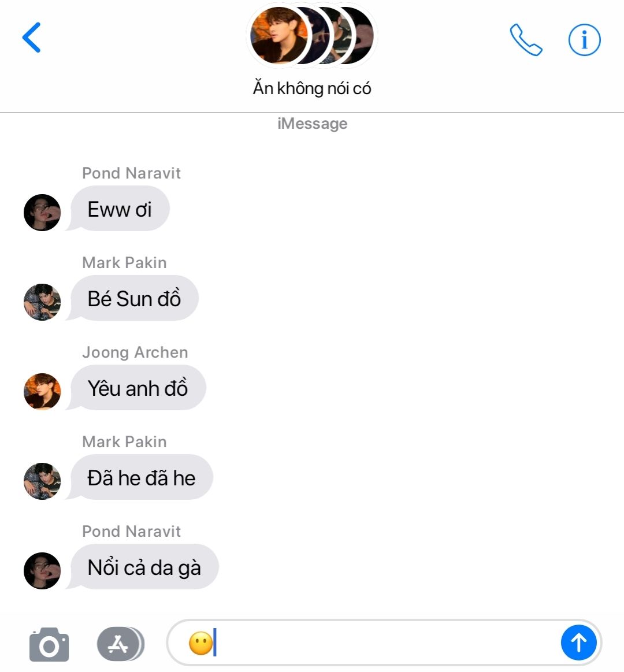This screenshot has width=624, height=672.
Task: Click the "Joong Archen" sender name label
Action: 135,352
